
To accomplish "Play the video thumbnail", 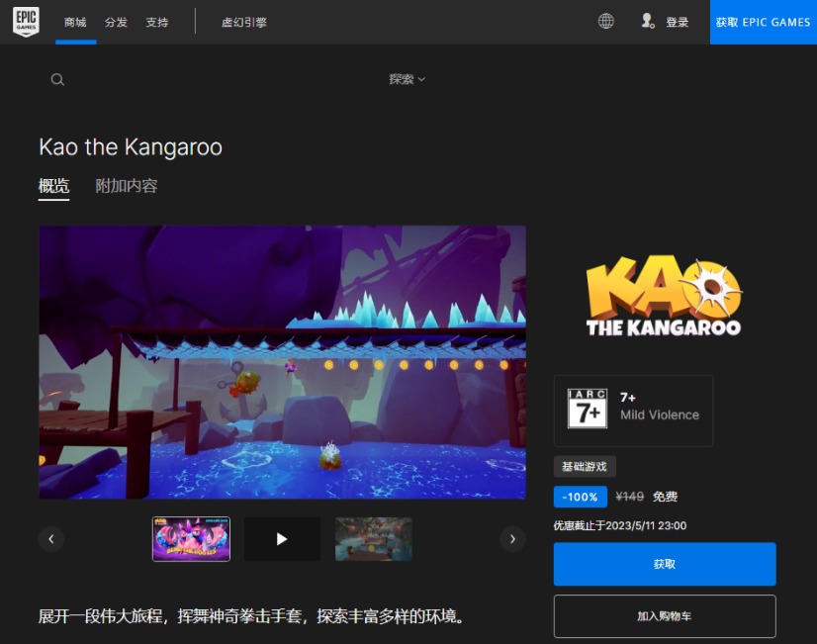I will point(283,539).
